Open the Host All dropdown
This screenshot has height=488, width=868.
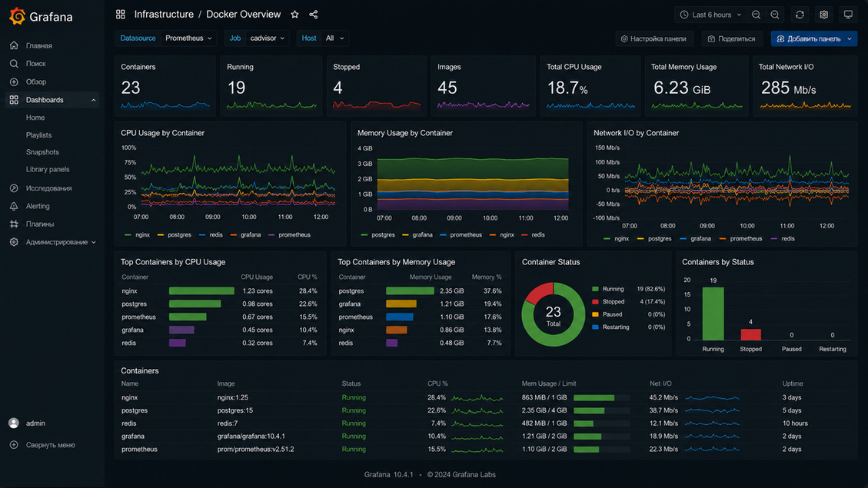(x=334, y=38)
